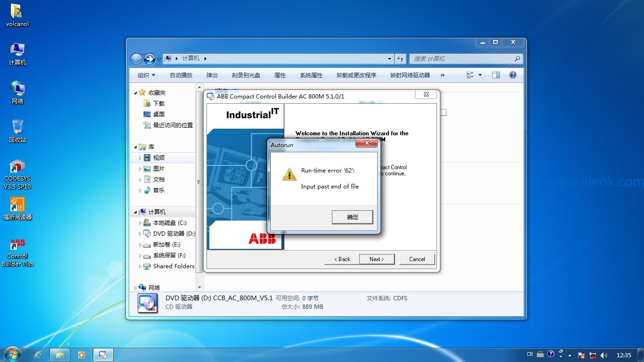Open 系统属性 from the toolbar
Viewport: 644px width, 362px height.
coord(311,75)
